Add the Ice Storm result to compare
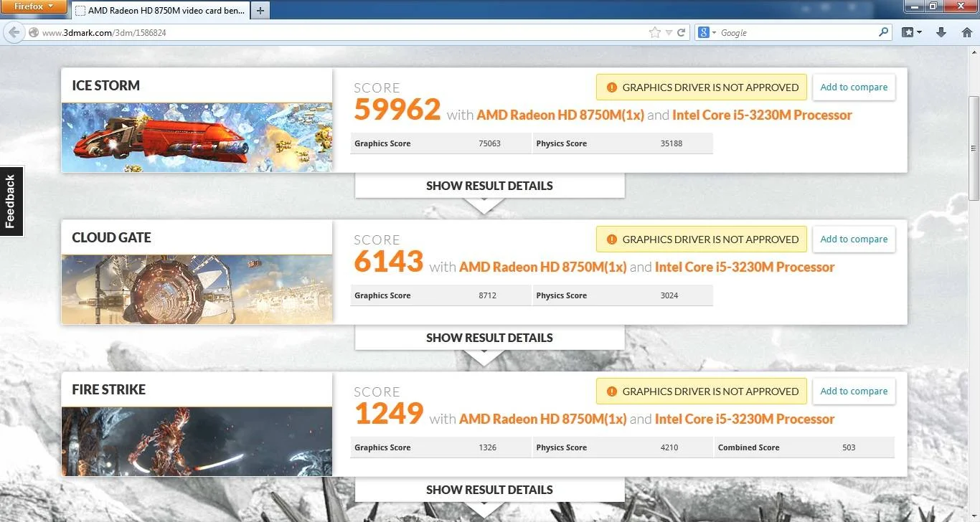The width and height of the screenshot is (980, 522). [854, 87]
